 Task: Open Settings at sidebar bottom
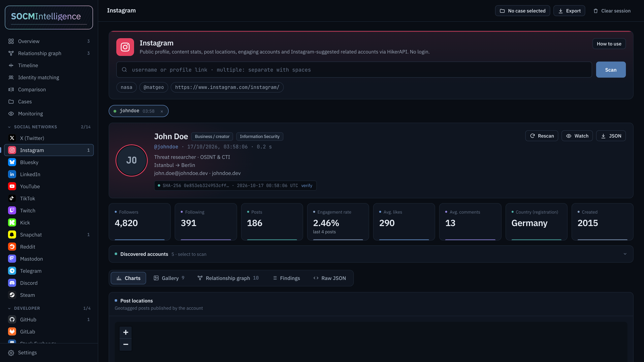[49, 353]
